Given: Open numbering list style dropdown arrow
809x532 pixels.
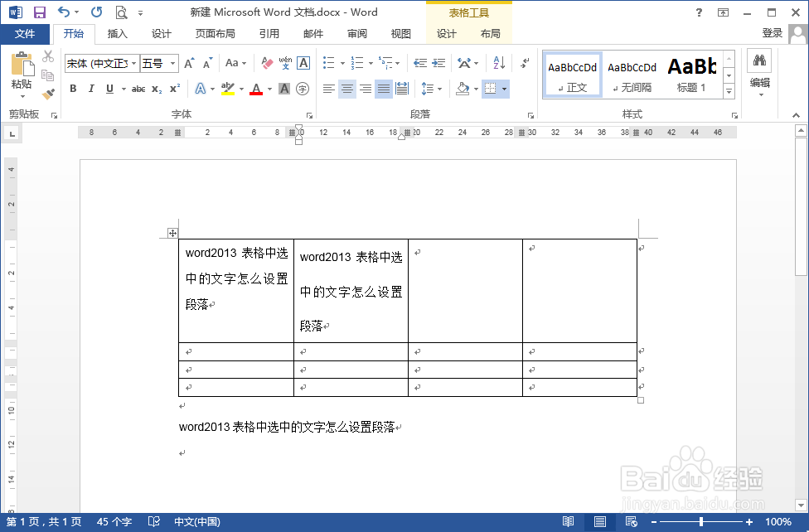Looking at the screenshot, I should coord(371,64).
